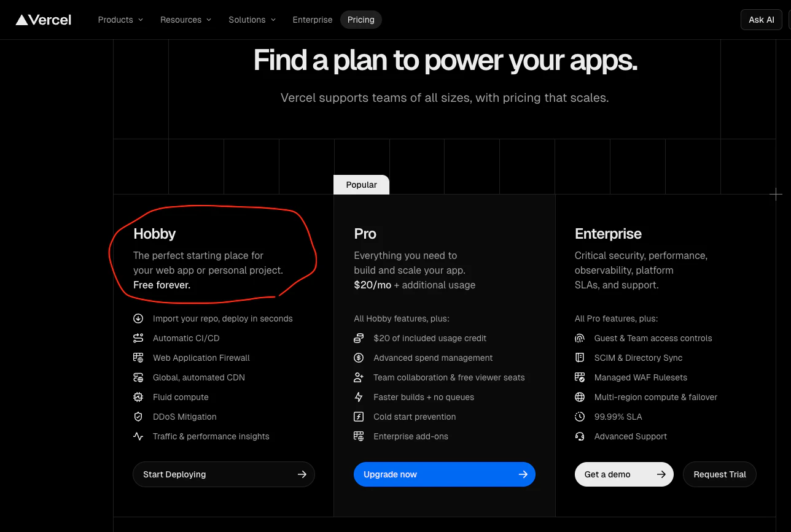
Task: Select the Enterprise plan heading
Action: [x=608, y=234]
